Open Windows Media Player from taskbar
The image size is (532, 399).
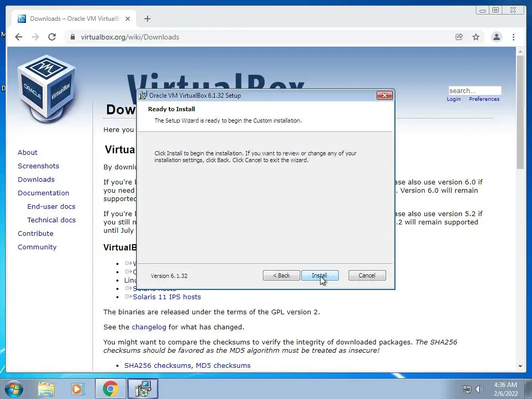(77, 389)
